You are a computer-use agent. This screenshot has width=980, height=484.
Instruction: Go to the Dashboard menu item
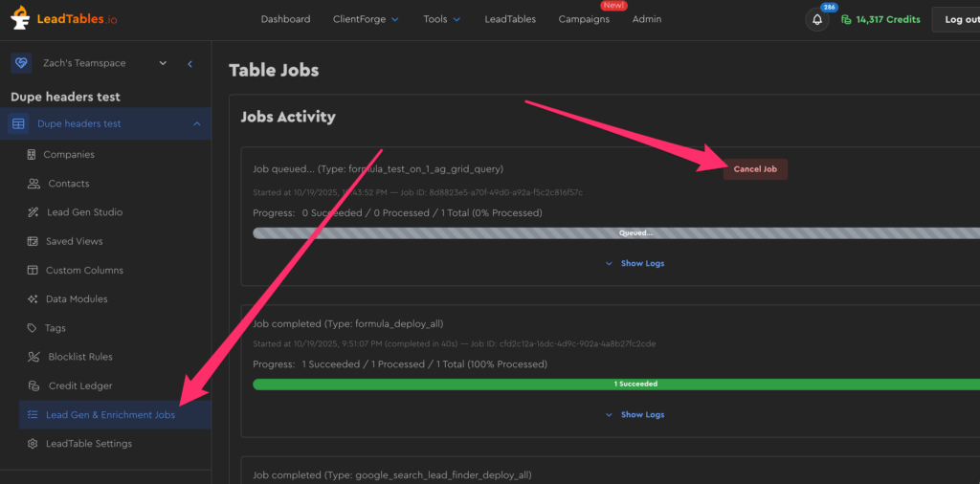pyautogui.click(x=285, y=19)
